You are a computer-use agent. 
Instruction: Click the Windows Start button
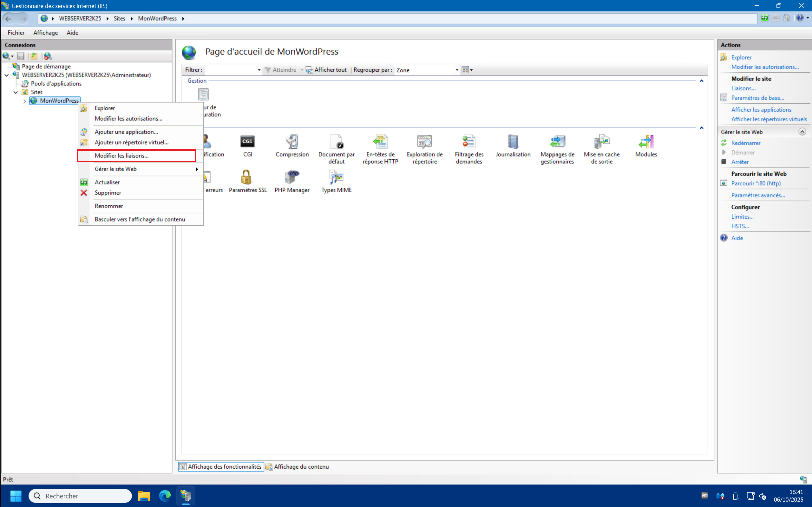click(16, 496)
